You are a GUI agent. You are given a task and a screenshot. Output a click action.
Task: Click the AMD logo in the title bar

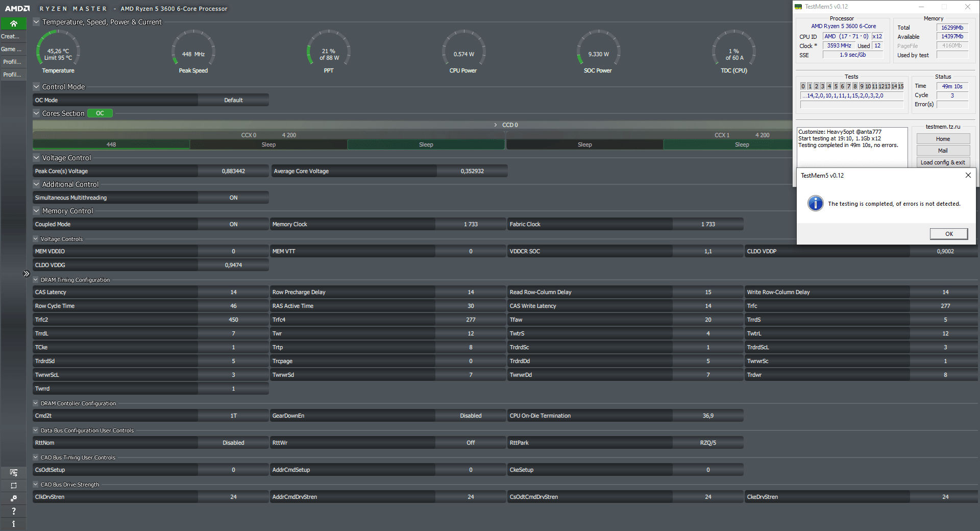click(17, 9)
